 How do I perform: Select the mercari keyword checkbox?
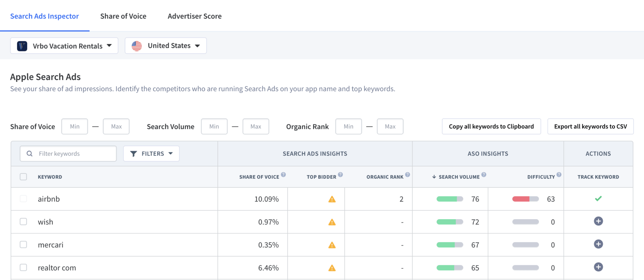(x=23, y=244)
